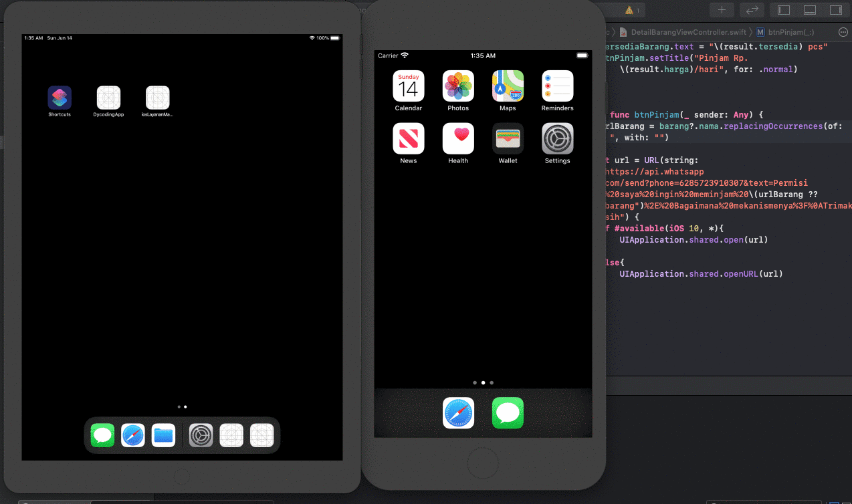852x504 pixels.
Task: Click UIApplication.shared.openURL(url) code line
Action: point(701,273)
